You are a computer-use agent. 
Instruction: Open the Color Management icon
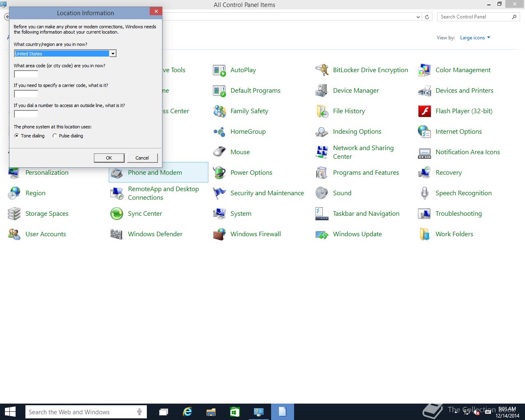click(425, 70)
